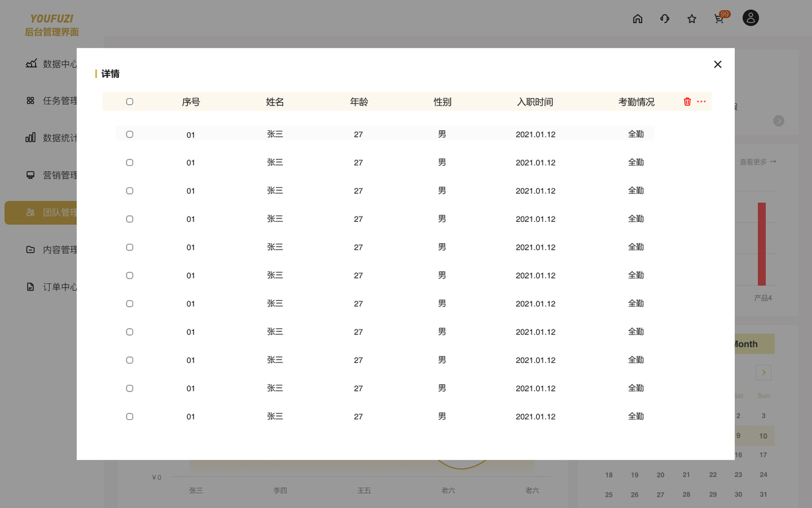Click the 订单中心 document sidebar icon
This screenshot has height=508, width=812.
[x=30, y=287]
